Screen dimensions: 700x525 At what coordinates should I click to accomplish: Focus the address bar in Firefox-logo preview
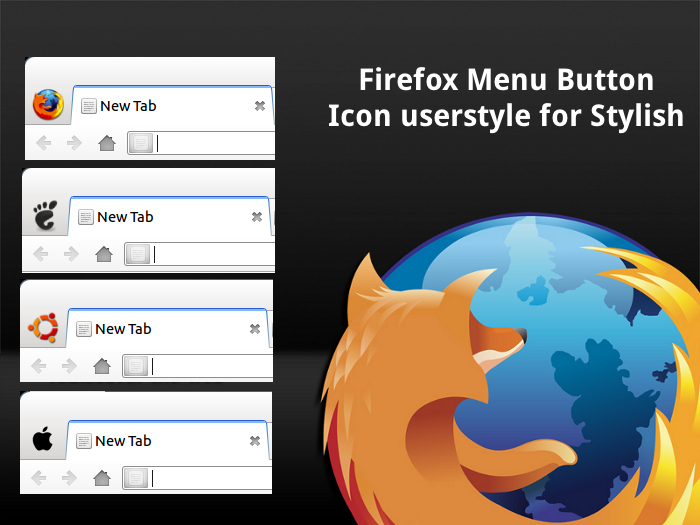coord(201,143)
